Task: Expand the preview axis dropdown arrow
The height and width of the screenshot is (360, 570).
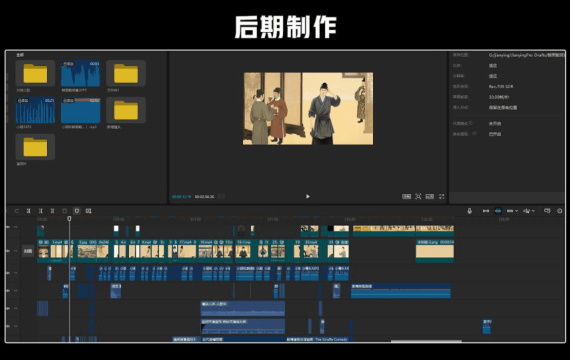Action: (533, 211)
